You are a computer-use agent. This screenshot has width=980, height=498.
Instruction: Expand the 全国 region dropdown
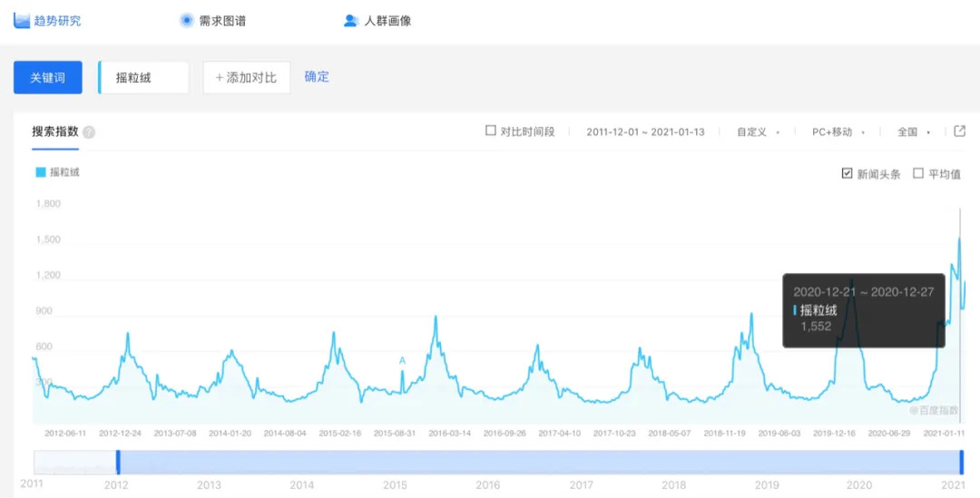[914, 132]
